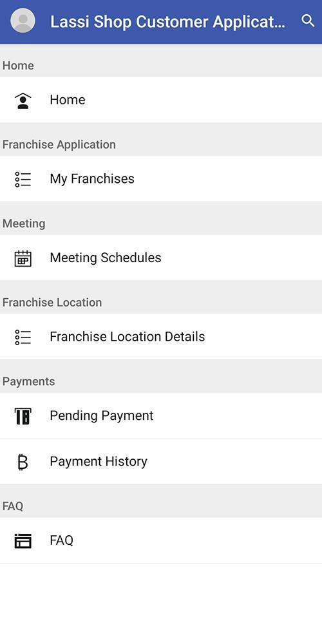
Task: Click the Lassi Shop Customer Application title
Action: click(x=167, y=22)
